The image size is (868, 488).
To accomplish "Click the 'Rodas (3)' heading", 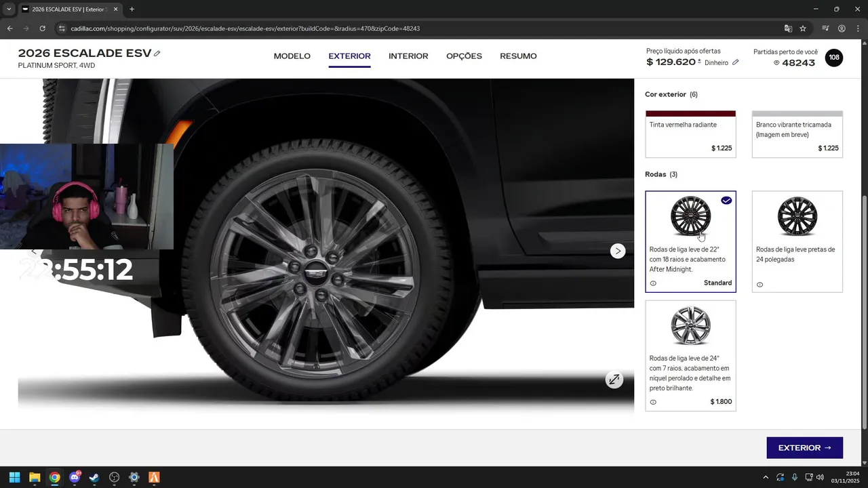I will click(661, 174).
